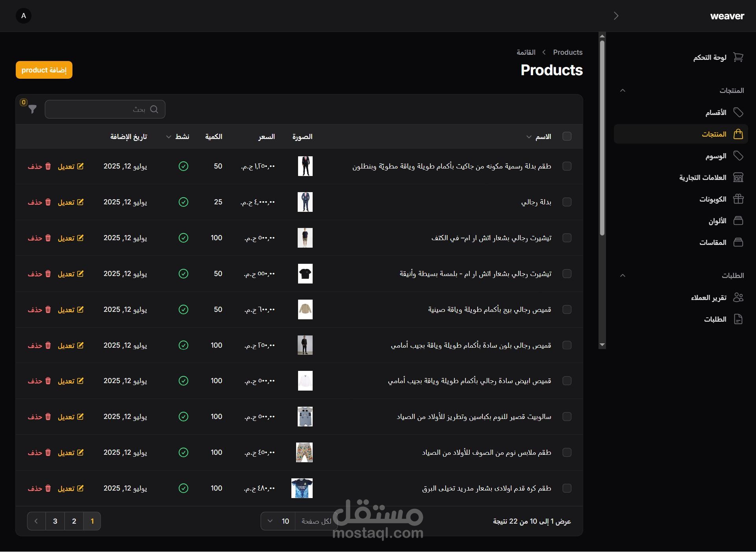Image resolution: width=756 pixels, height=552 pixels.
Task: Click the Products breadcrumb link
Action: pos(567,52)
